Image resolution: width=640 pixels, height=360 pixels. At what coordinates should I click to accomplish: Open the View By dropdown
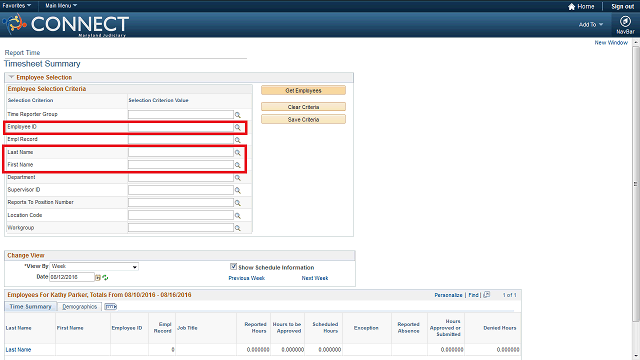coord(94,267)
